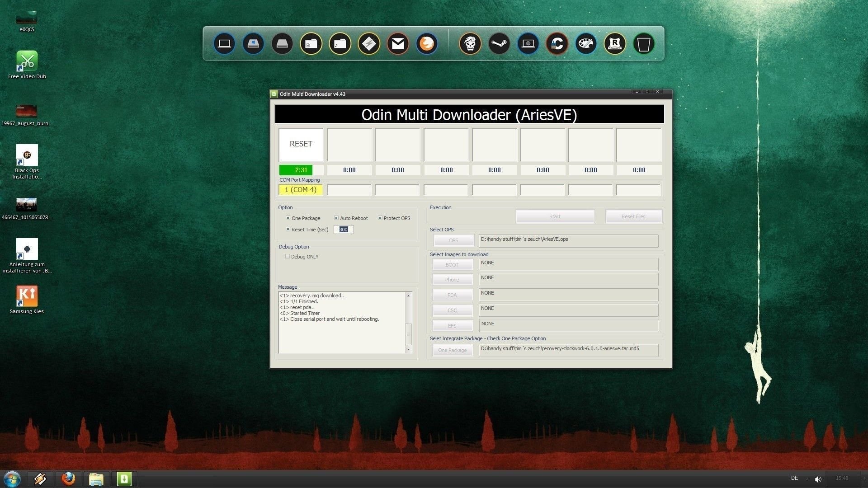Click the RESET status box
The width and height of the screenshot is (868, 488).
301,145
